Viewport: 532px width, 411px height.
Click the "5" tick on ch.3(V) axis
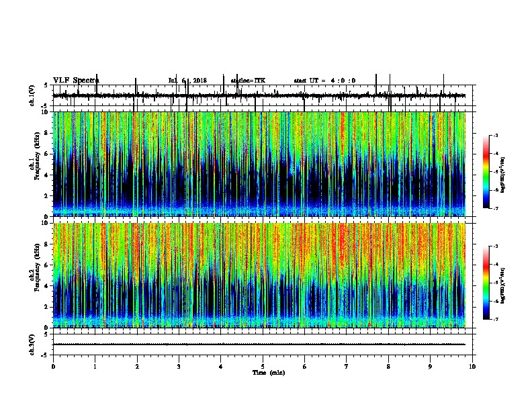[46, 334]
